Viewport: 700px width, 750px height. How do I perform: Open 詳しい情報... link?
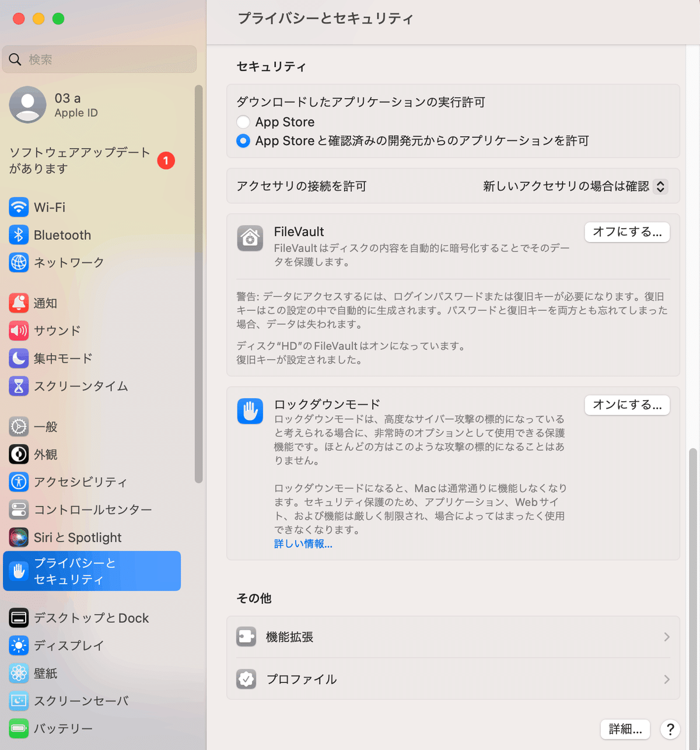pos(303,544)
